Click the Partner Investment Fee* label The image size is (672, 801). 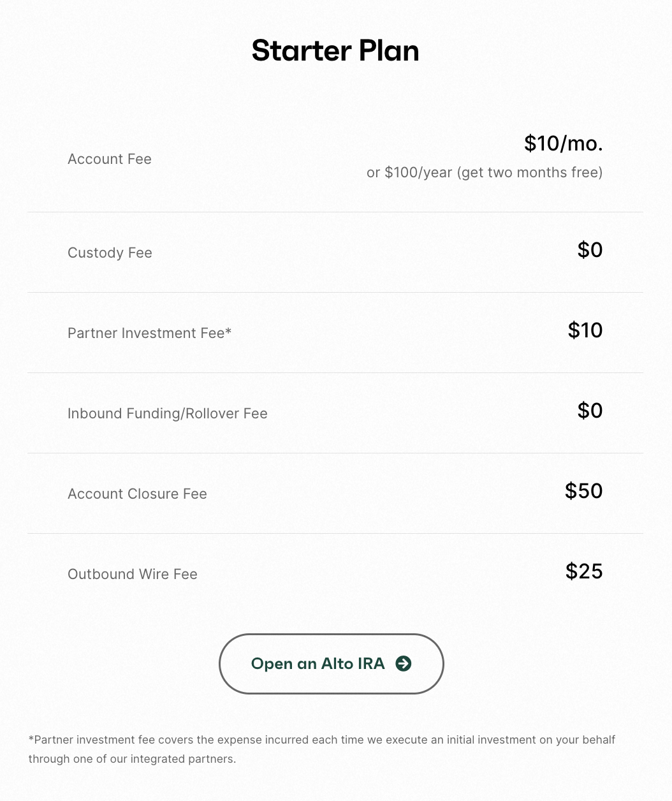pos(150,333)
